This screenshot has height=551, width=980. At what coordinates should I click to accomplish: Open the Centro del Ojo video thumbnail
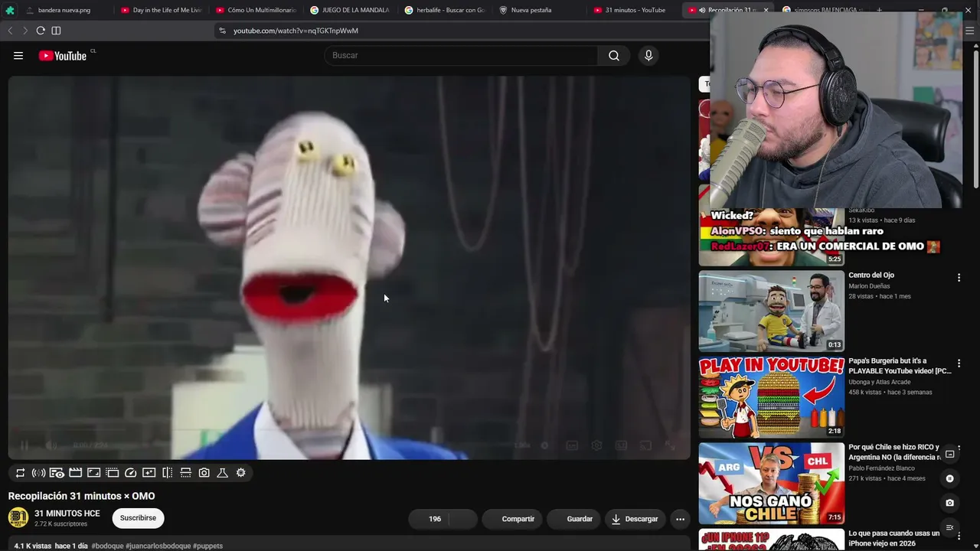[x=772, y=311]
